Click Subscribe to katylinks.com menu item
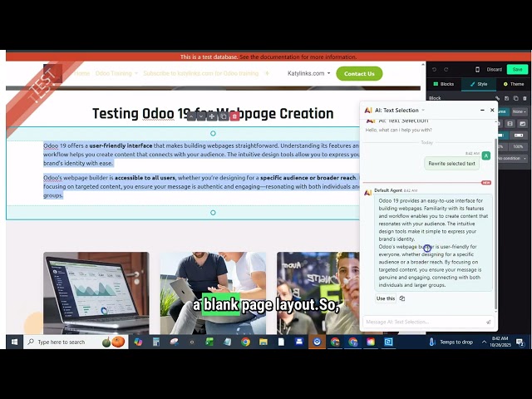This screenshot has height=399, width=532. [x=201, y=73]
